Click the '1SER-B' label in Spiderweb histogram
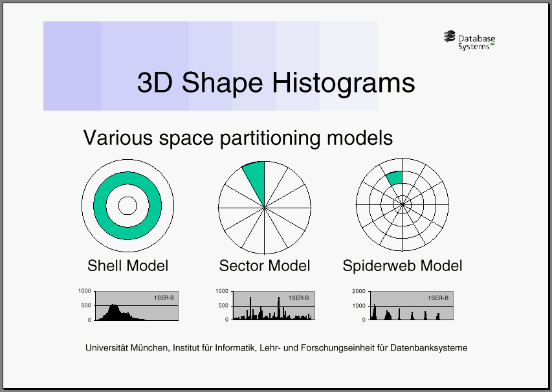The width and height of the screenshot is (552, 392). coord(438,298)
